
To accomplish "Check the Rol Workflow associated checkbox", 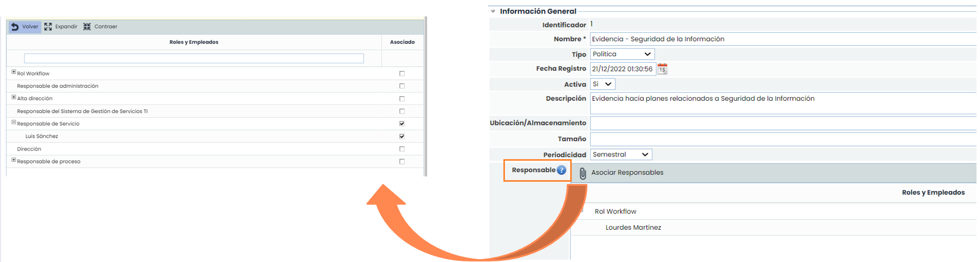I will tap(402, 74).
